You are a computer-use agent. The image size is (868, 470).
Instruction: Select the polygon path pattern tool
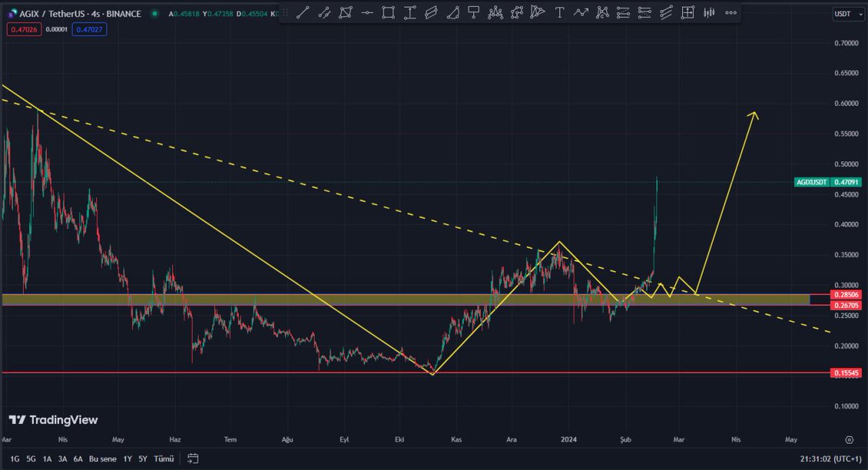(516, 12)
